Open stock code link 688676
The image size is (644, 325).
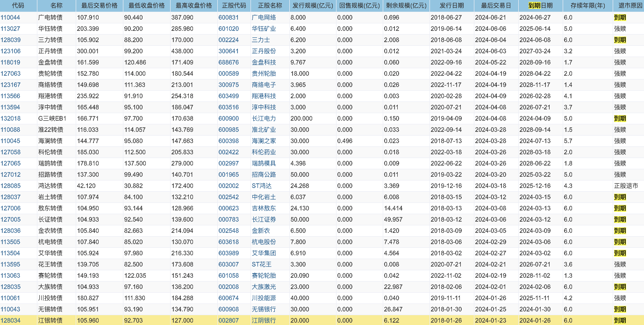[x=229, y=62]
